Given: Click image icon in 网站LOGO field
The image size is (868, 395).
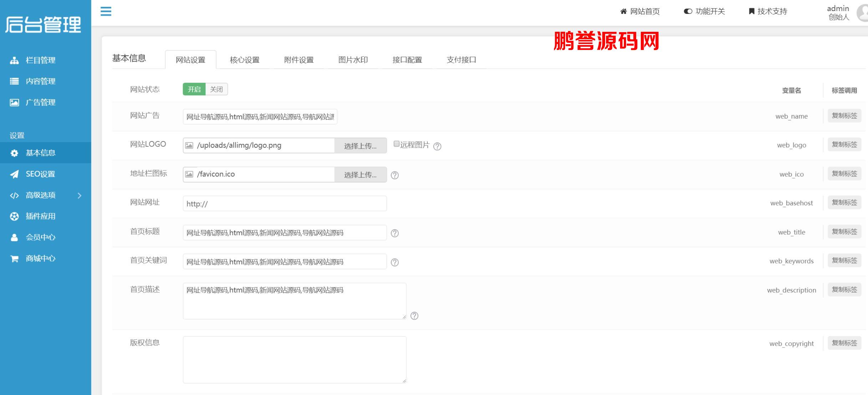Looking at the screenshot, I should [189, 146].
